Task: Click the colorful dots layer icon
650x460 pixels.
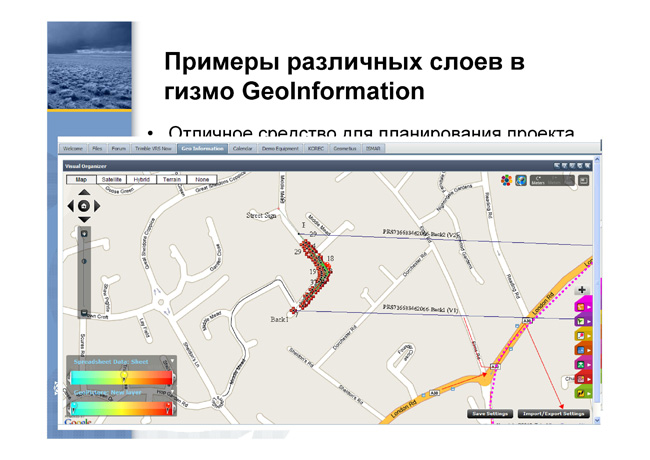Action: [x=506, y=180]
